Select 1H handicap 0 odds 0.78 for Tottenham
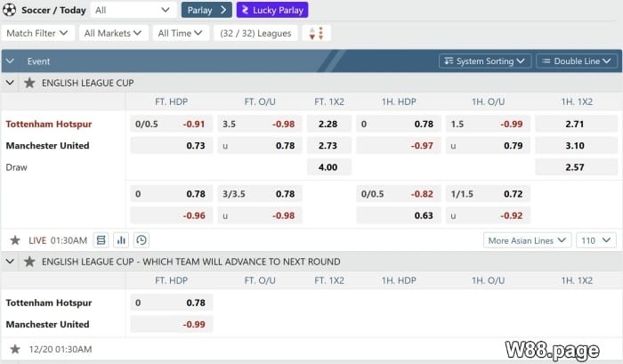Screen dimensions: 623x364 tap(399, 124)
